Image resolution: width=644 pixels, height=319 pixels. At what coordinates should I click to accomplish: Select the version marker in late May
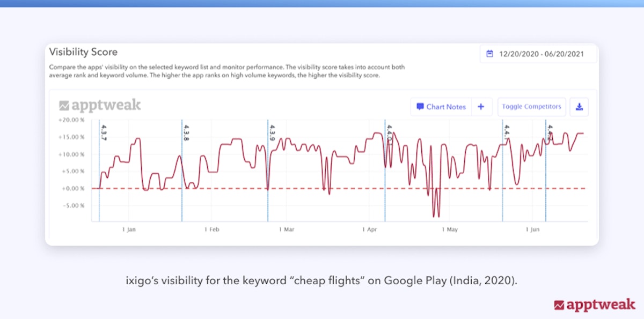[506, 132]
